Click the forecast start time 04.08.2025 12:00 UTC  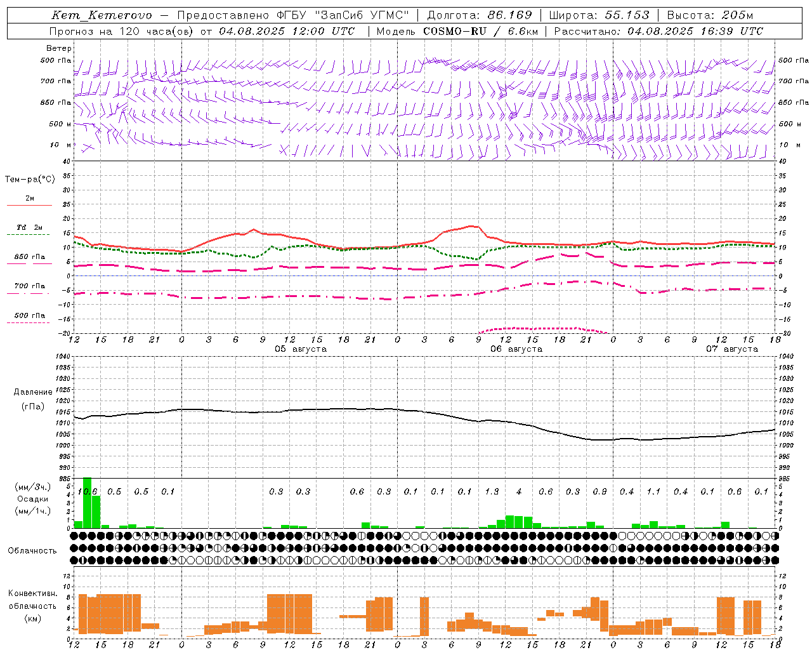click(x=287, y=31)
